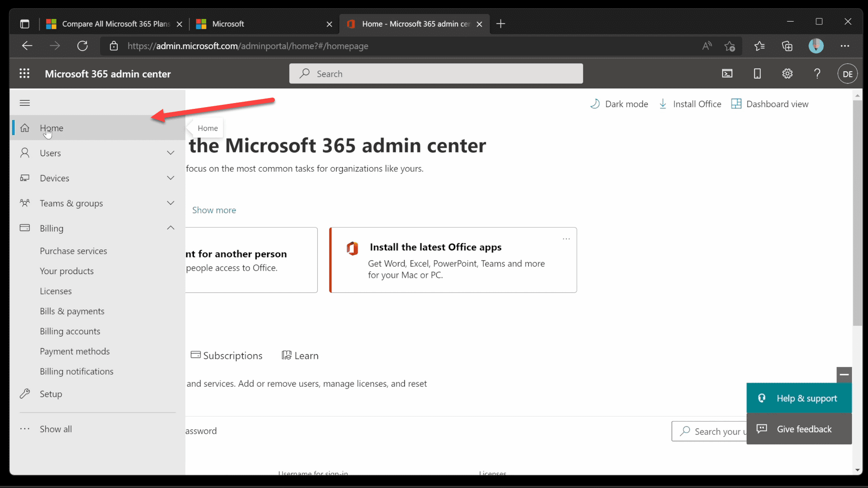Image resolution: width=868 pixels, height=488 pixels.
Task: Open Cloud Shell terminal icon in header
Action: [727, 74]
